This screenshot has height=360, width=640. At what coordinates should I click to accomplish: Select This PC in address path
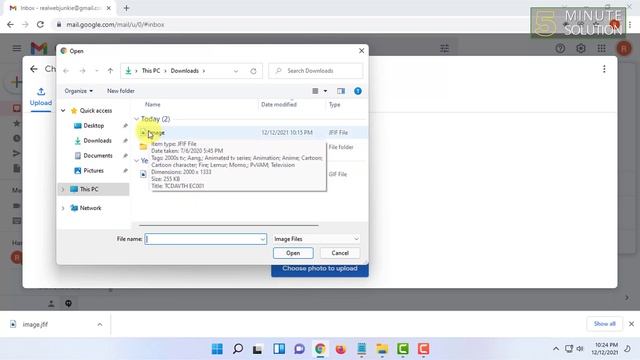pos(151,71)
